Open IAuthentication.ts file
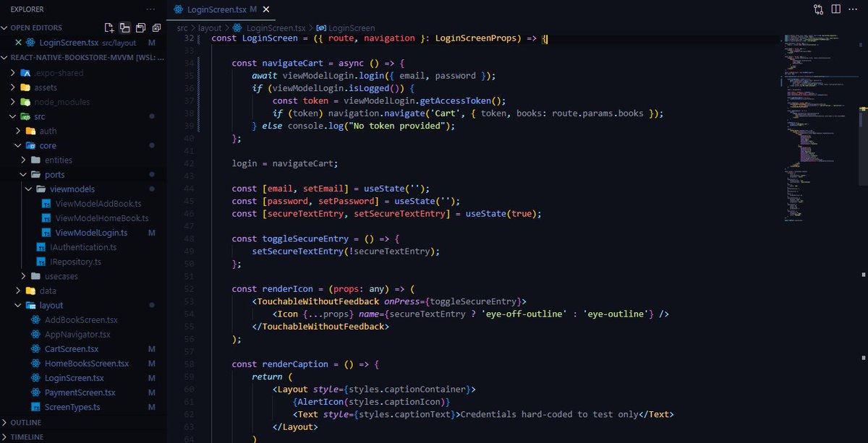Viewport: 868px width, 443px height. tap(83, 247)
